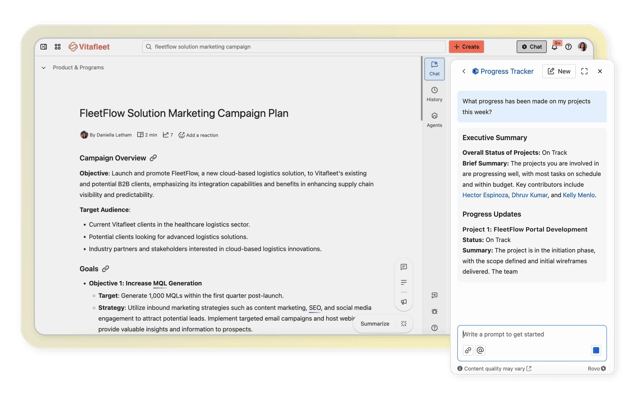The width and height of the screenshot is (639, 399).
Task: Go back with the chevron beside Progress Tracker
Action: point(463,71)
